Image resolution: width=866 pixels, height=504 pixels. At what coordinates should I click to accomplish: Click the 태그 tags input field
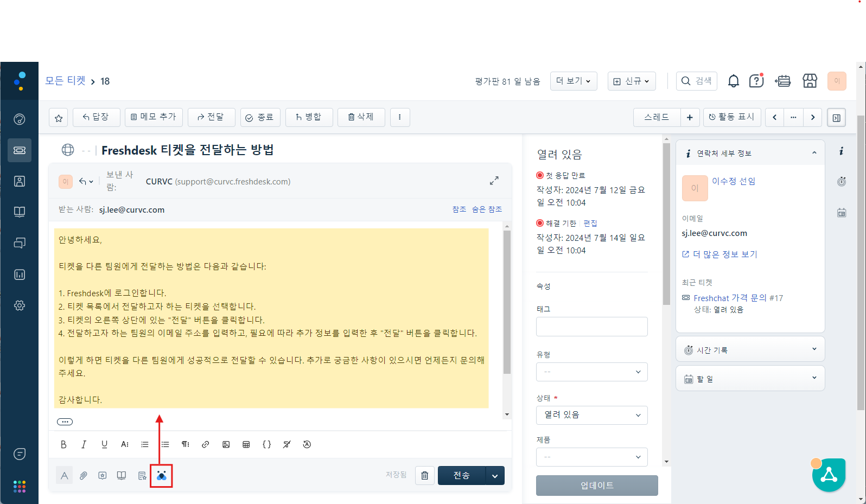[591, 327]
